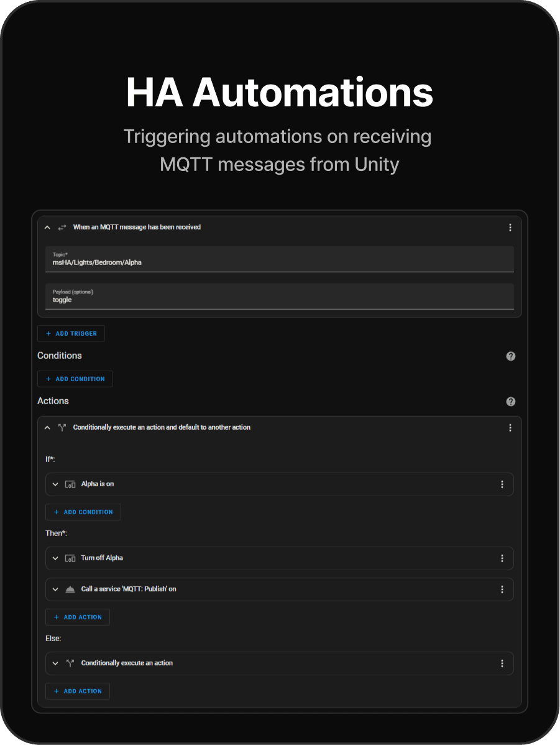This screenshot has width=560, height=745.
Task: Click the device icon beside Alpha is on
Action: click(x=70, y=484)
